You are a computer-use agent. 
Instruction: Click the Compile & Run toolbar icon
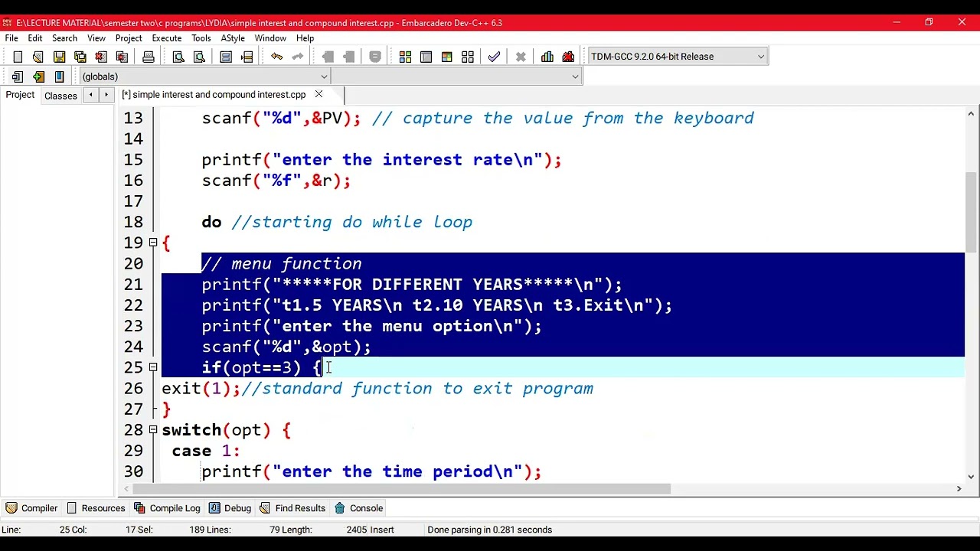[446, 57]
